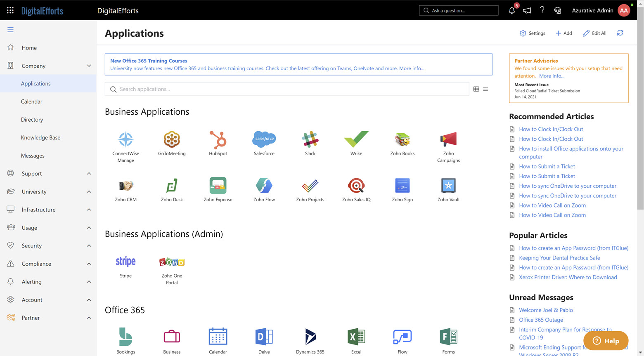644x356 pixels.
Task: Open the app launcher grid icon
Action: tap(10, 10)
